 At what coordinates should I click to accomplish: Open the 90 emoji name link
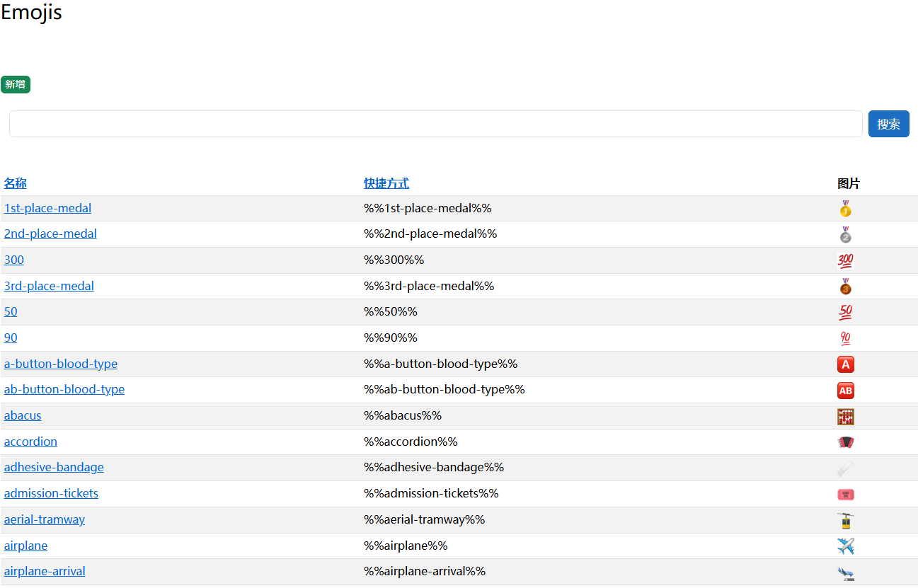tap(11, 338)
